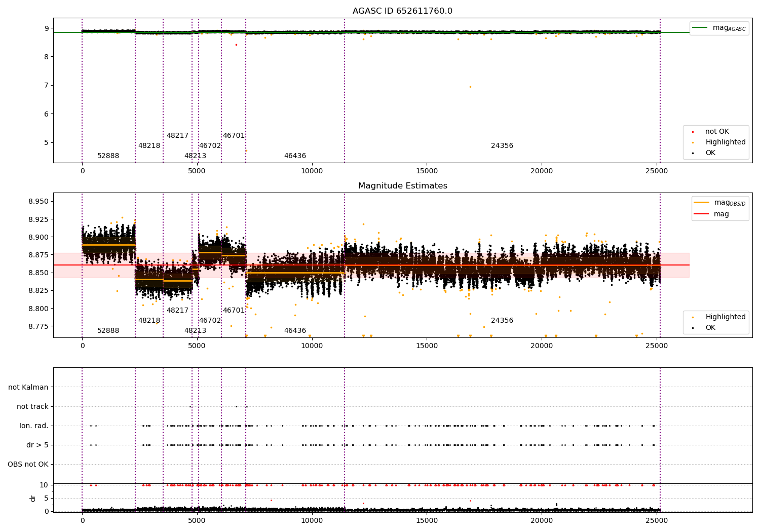760x532 pixels.
Task: Click OBSID label 48213 in Magnitude Estimates plot
Action: 195,331
